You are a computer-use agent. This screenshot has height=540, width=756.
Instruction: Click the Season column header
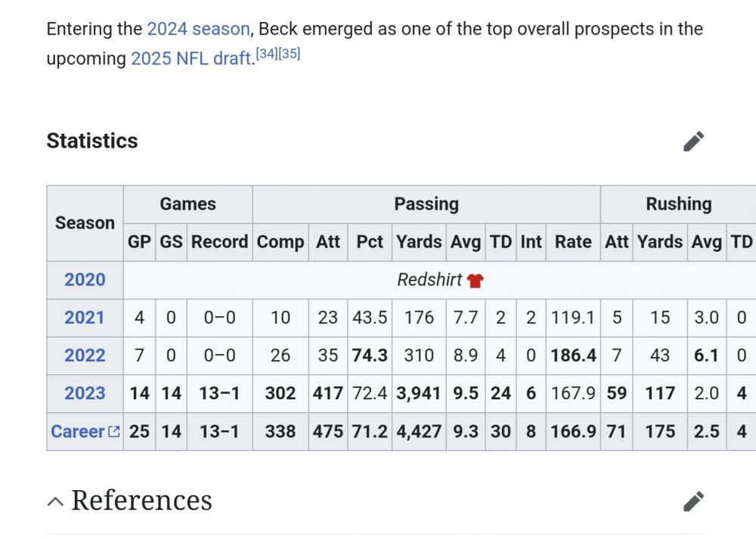[85, 223]
